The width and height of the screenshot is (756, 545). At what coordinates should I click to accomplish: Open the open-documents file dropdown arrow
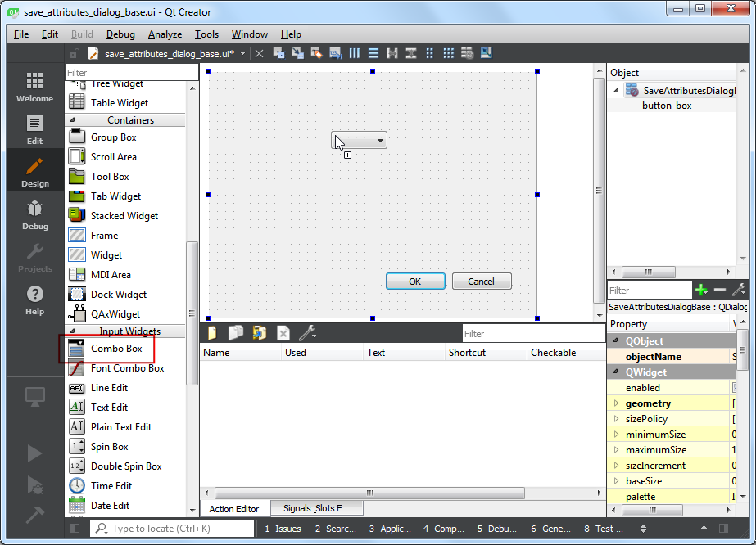tap(243, 53)
